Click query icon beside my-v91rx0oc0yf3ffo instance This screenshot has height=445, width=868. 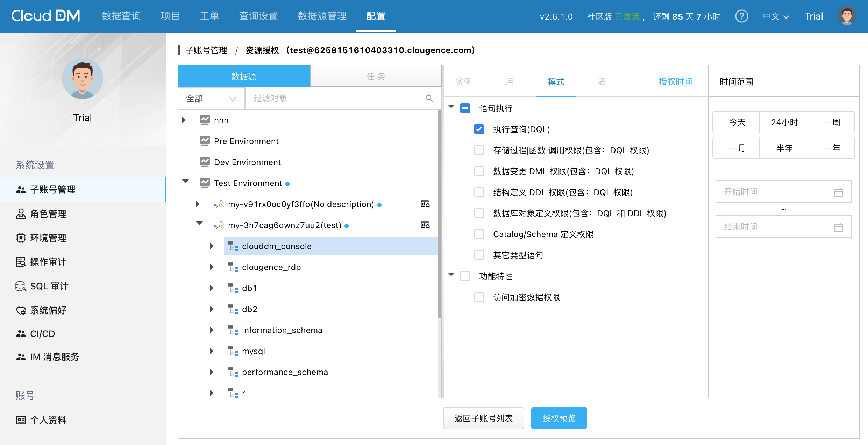425,204
